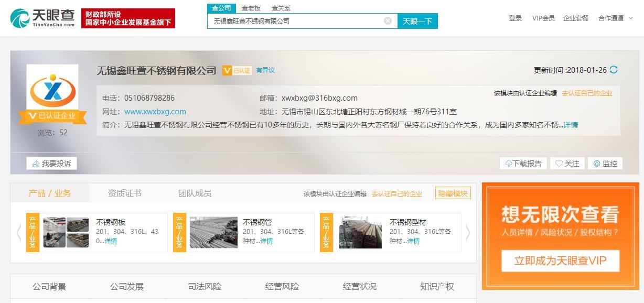Select the 查老板 search tab

pos(251,8)
